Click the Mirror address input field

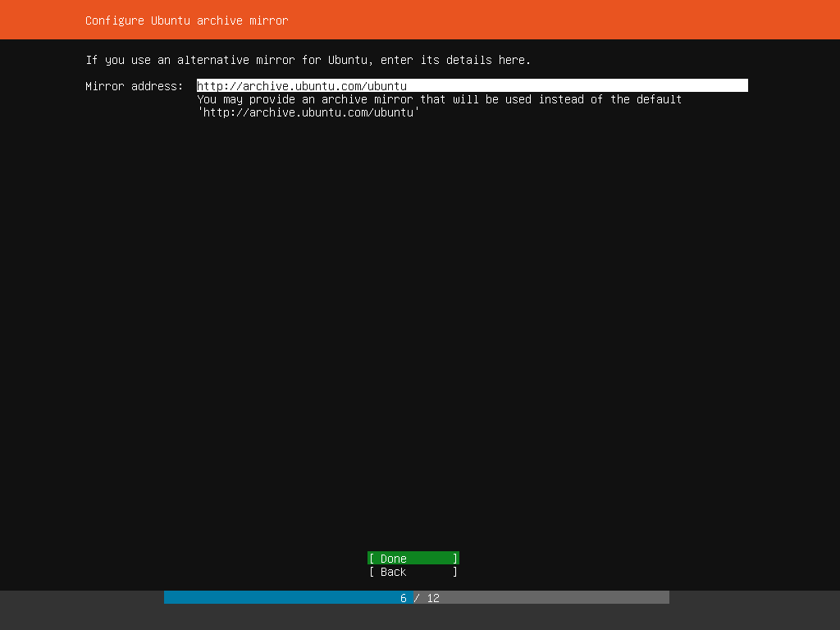[472, 85]
